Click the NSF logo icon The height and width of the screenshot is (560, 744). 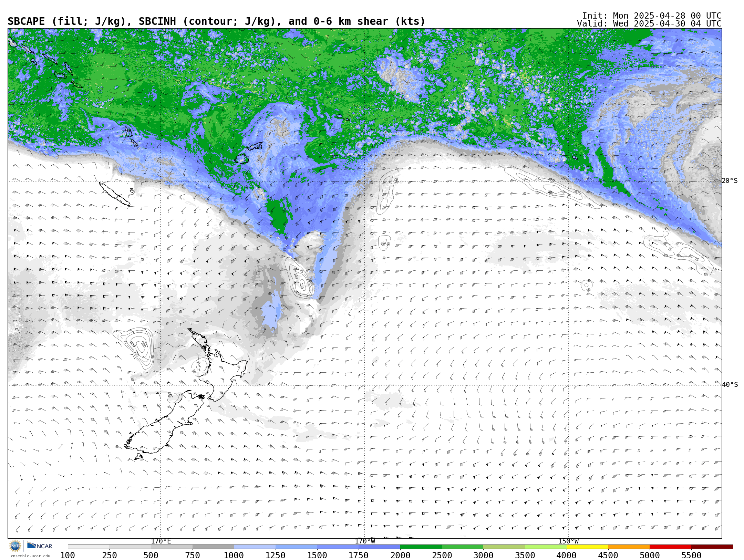pos(15,546)
